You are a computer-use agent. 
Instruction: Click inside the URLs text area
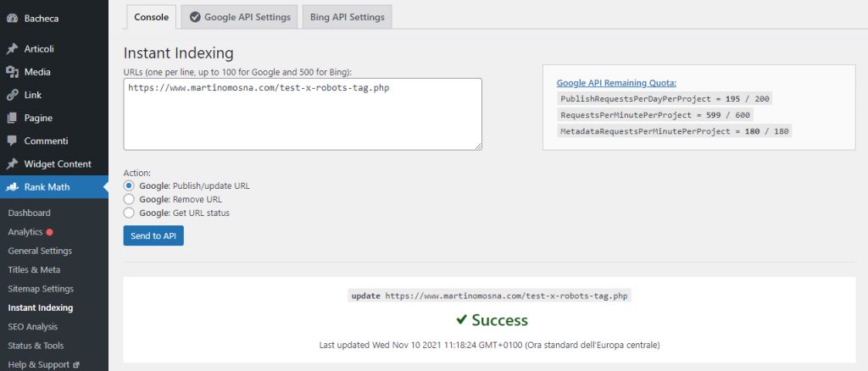(303, 114)
